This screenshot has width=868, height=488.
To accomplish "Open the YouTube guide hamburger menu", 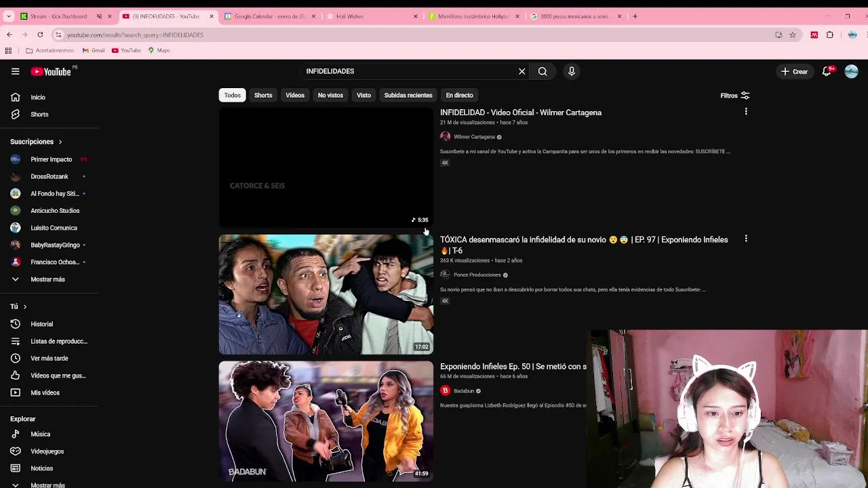I will pos(15,71).
